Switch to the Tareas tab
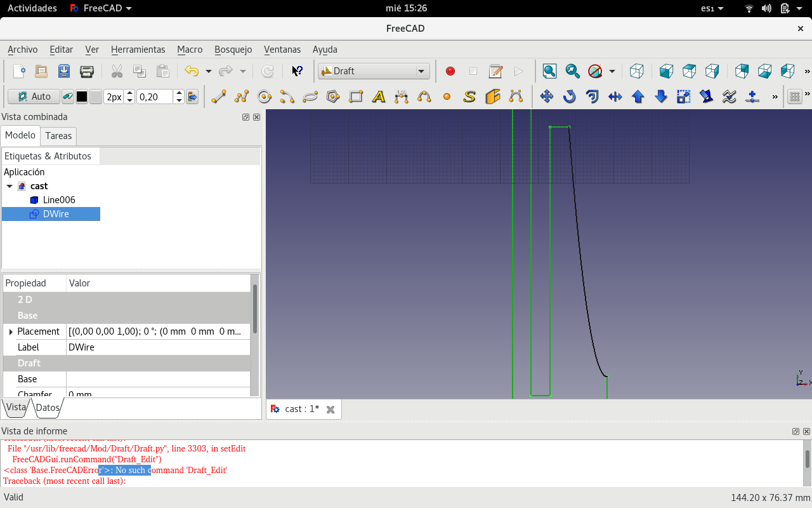The image size is (812, 508). tap(58, 136)
